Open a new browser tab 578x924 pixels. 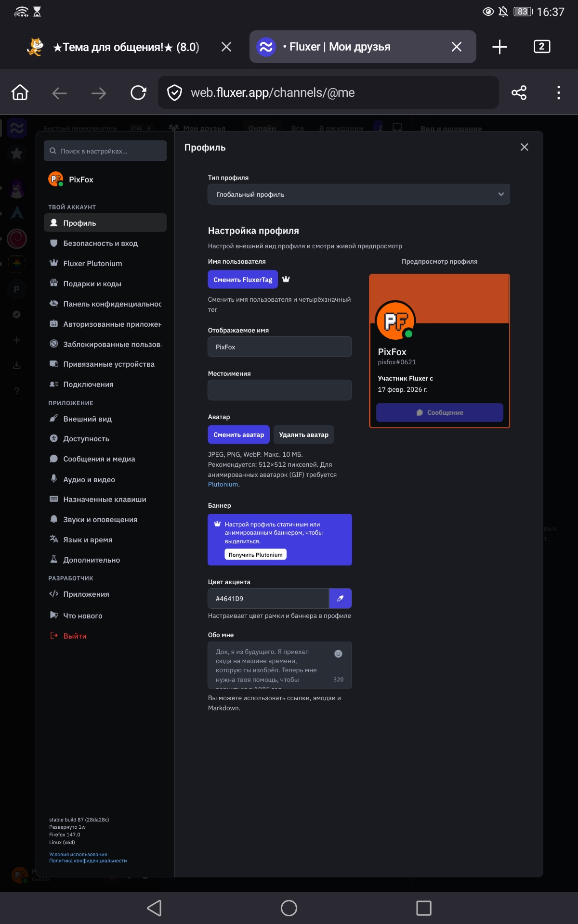click(x=499, y=47)
